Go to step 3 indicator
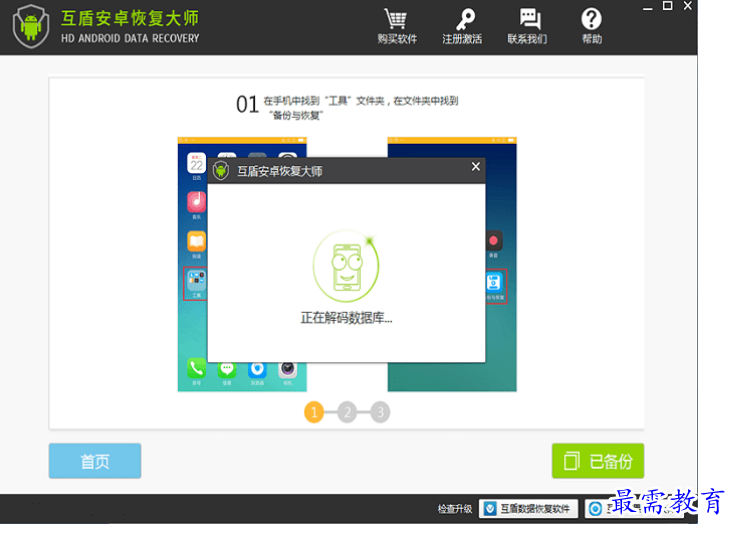Image resolution: width=733 pixels, height=533 pixels. [381, 412]
